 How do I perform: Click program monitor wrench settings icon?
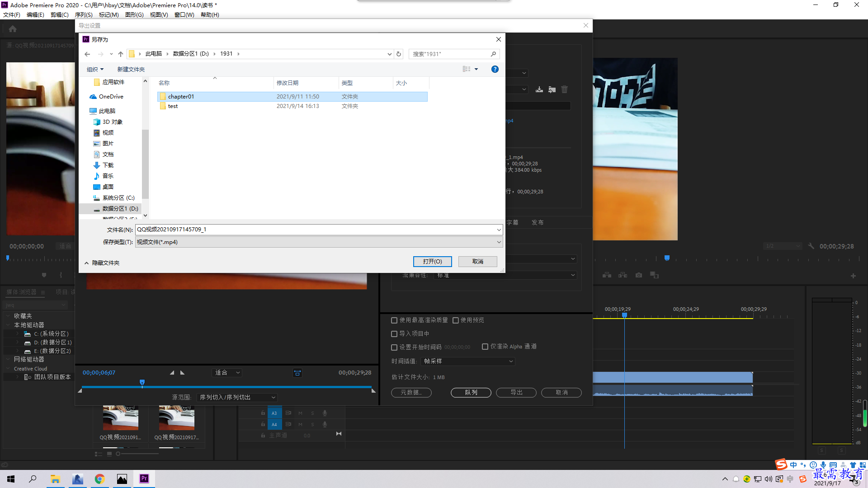pos(811,246)
